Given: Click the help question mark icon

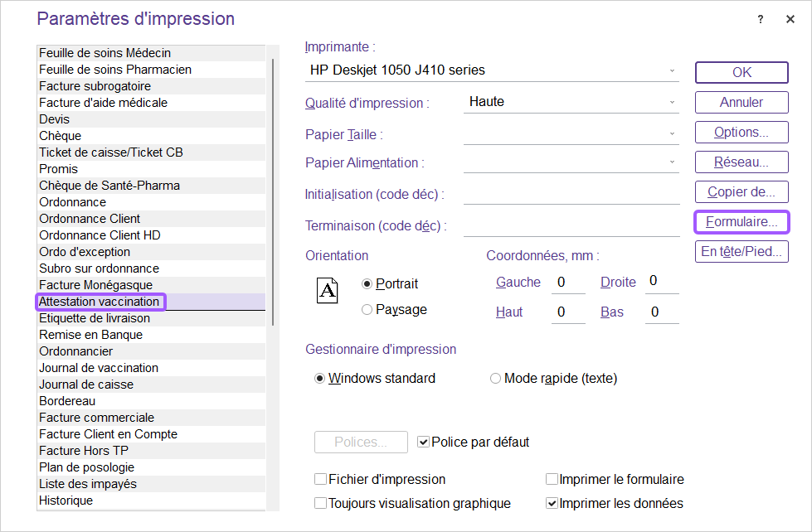Looking at the screenshot, I should [761, 20].
